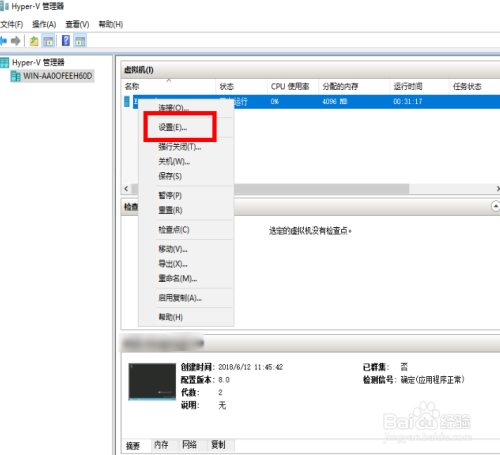Click the Hyper-V Manager title bar icon
The height and width of the screenshot is (455, 500).
coord(4,6)
